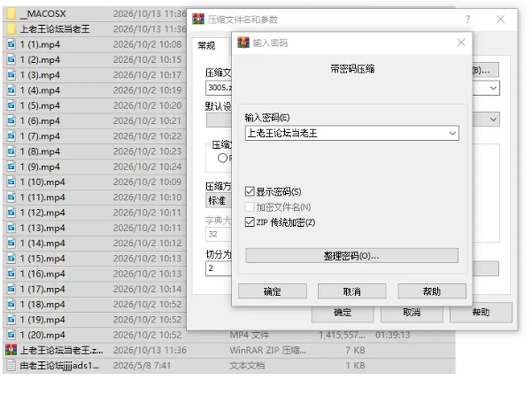
Task: Click the _MACOSX folder icon
Action: tap(11, 13)
